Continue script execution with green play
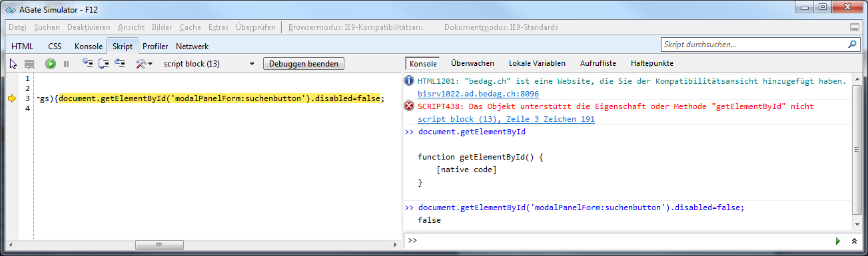This screenshot has height=256, width=868. pyautogui.click(x=51, y=64)
